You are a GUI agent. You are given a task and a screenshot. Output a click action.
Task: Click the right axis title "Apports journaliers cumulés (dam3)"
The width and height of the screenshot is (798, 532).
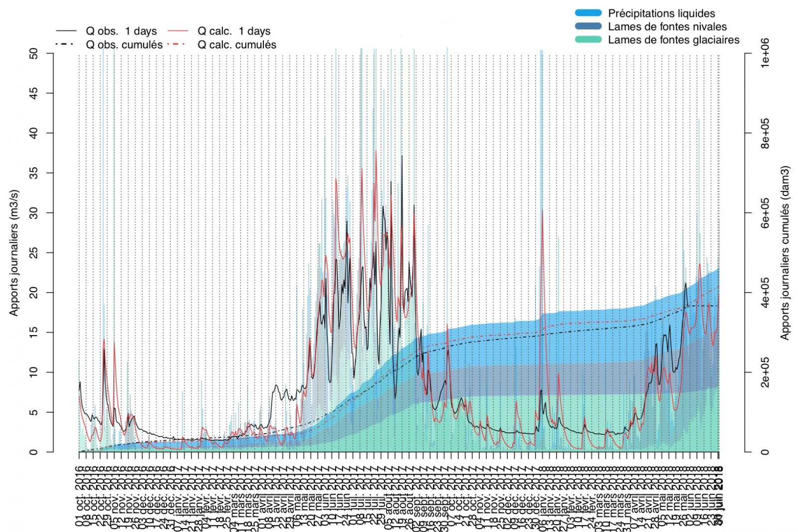click(x=785, y=252)
